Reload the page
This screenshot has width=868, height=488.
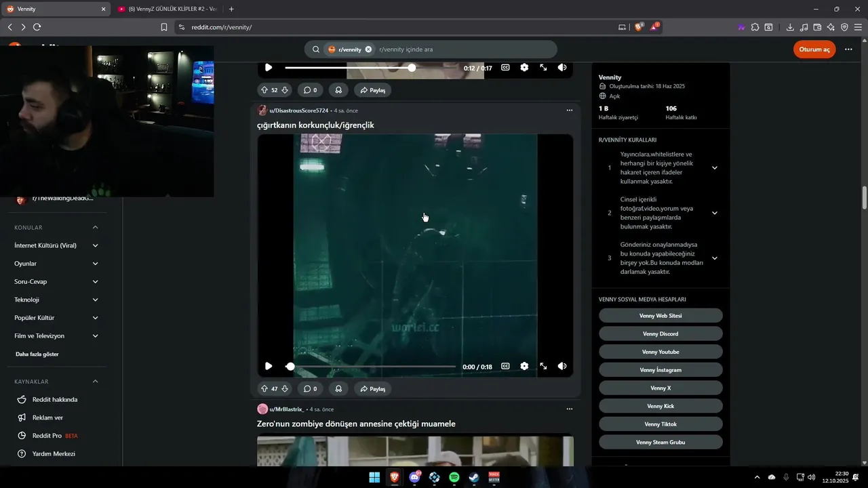(37, 27)
